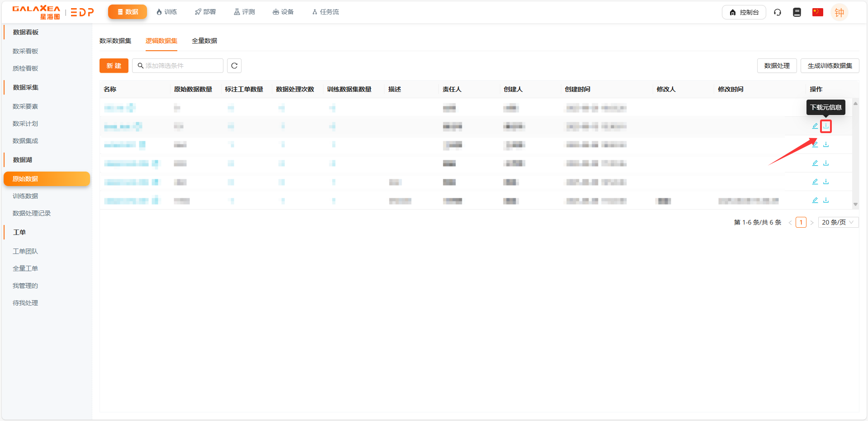Click the 控制台 console button

743,12
